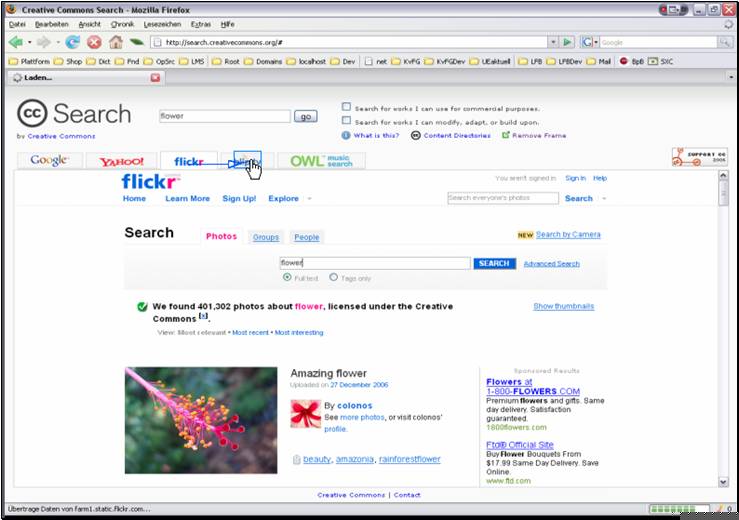
Task: Click the red stop loading button
Action: coord(94,42)
